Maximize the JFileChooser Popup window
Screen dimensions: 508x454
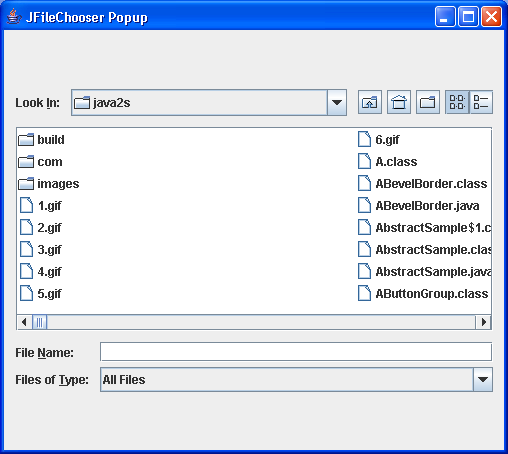point(468,16)
